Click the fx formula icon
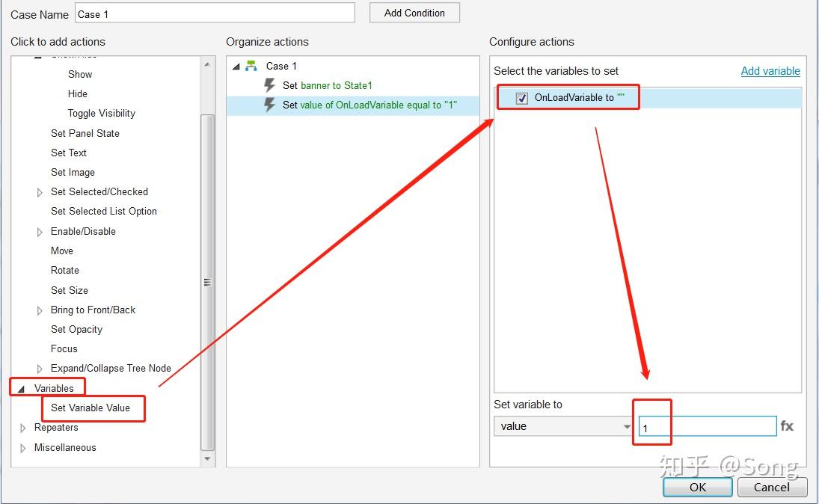Viewport: 819px width, 504px height. [787, 426]
